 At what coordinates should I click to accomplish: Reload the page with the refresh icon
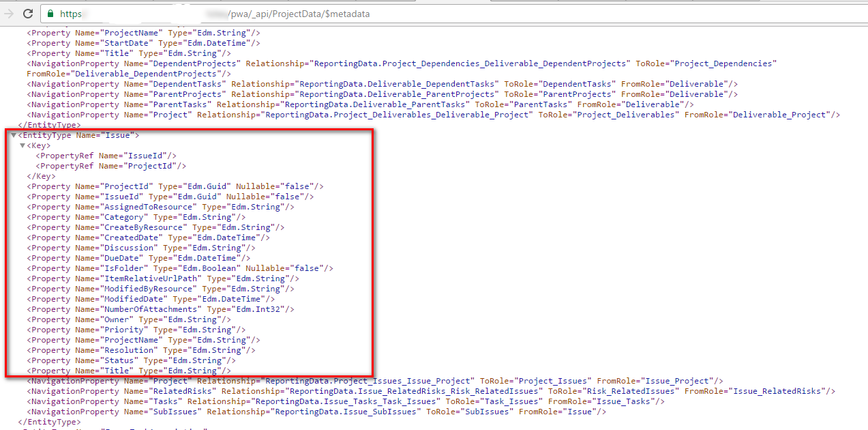(x=28, y=13)
